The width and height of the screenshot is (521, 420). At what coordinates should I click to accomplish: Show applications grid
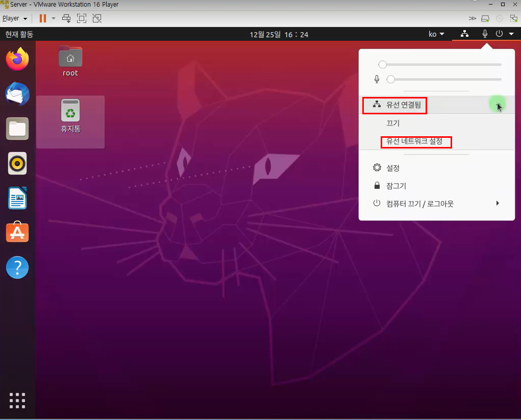(x=17, y=401)
